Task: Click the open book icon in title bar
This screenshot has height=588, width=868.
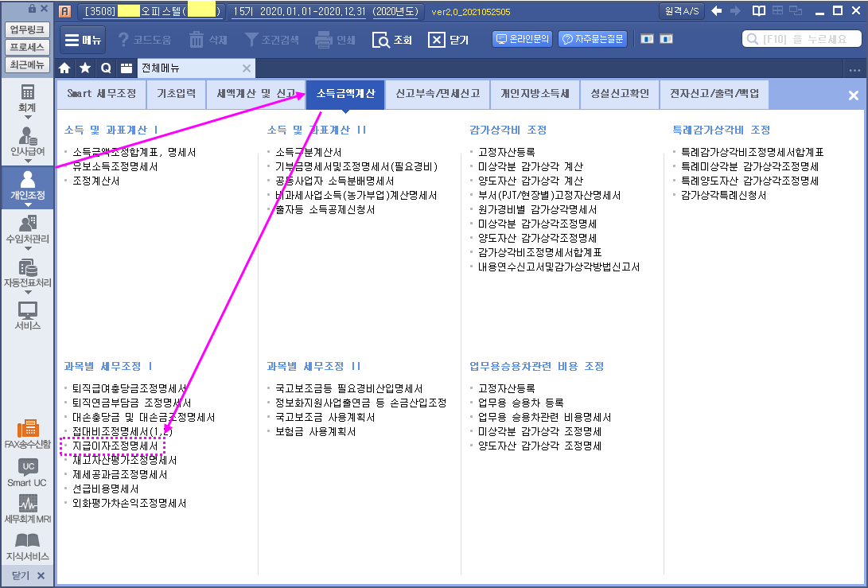Action: [759, 10]
